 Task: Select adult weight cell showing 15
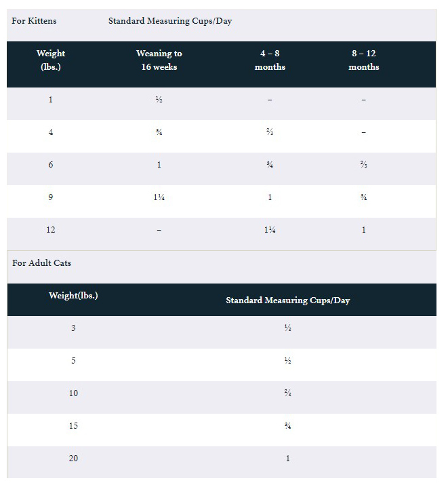73,426
